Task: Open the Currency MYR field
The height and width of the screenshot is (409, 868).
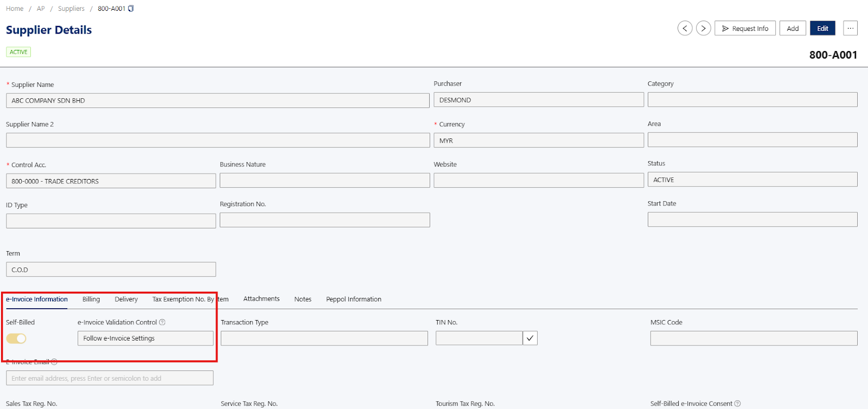Action: point(538,140)
